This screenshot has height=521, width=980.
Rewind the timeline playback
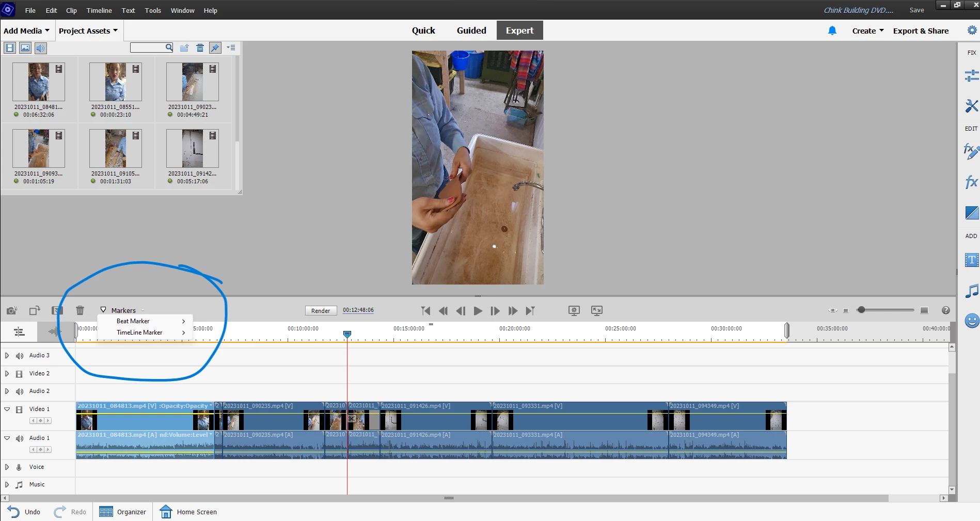point(443,311)
